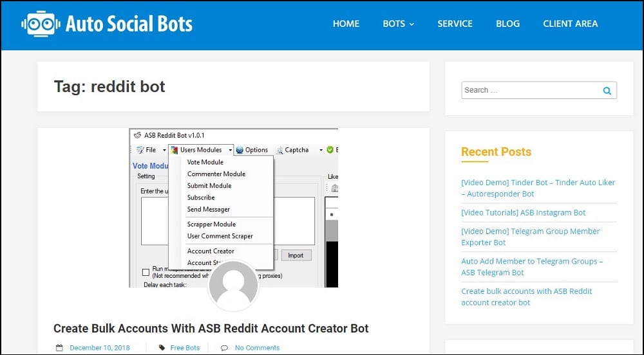Open recent post Create bulk accounts with ASB Reddit
This screenshot has width=644, height=355.
coord(527,296)
